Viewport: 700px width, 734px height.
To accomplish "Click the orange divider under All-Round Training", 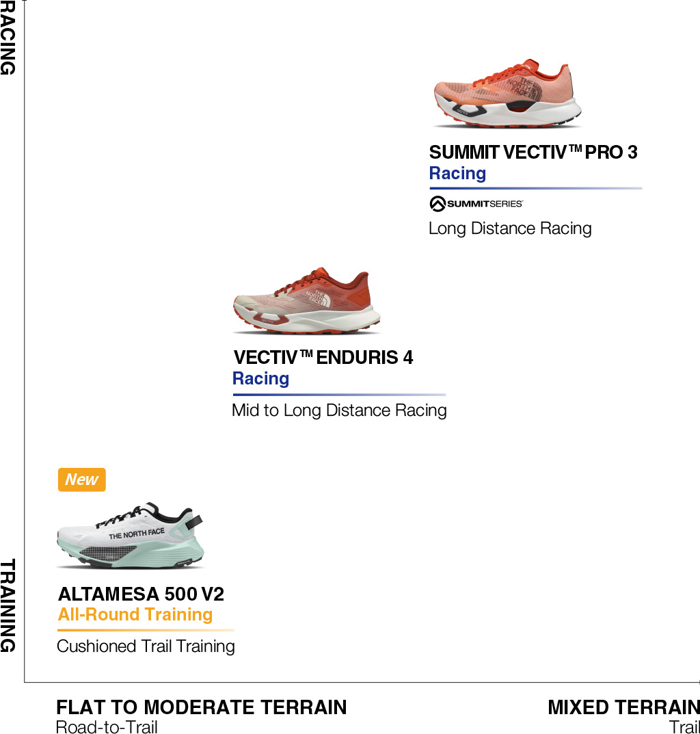I will (x=146, y=630).
